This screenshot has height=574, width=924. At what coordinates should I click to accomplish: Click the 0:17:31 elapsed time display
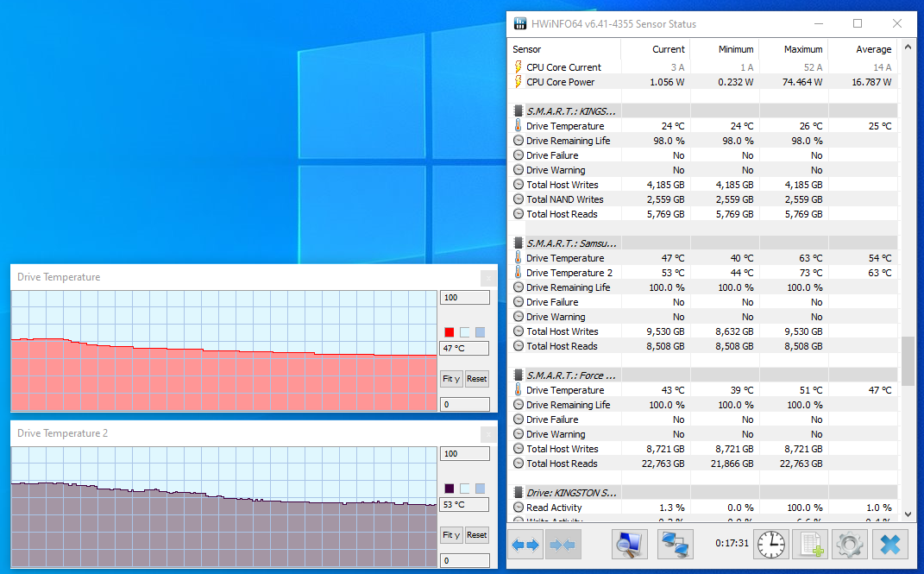pos(732,543)
